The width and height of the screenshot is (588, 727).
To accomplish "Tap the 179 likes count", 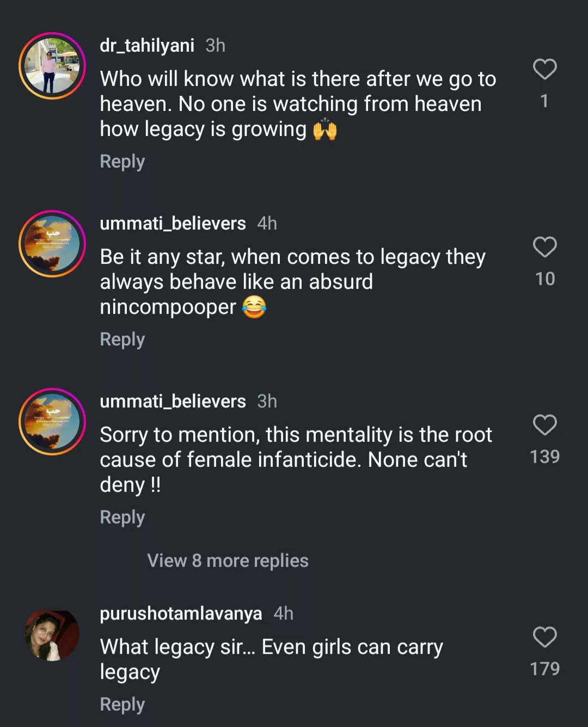I will (x=544, y=669).
